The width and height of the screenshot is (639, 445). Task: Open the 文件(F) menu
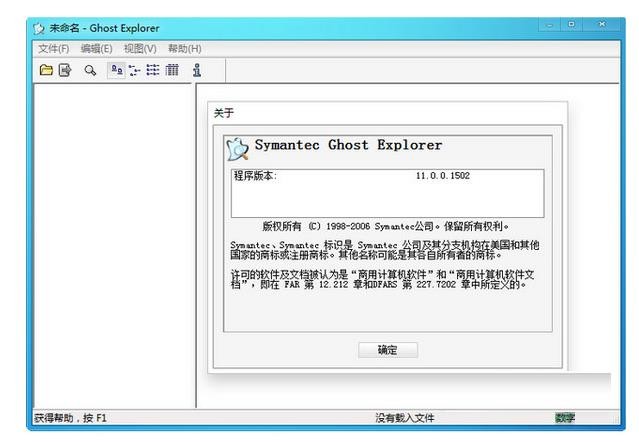pos(53,48)
